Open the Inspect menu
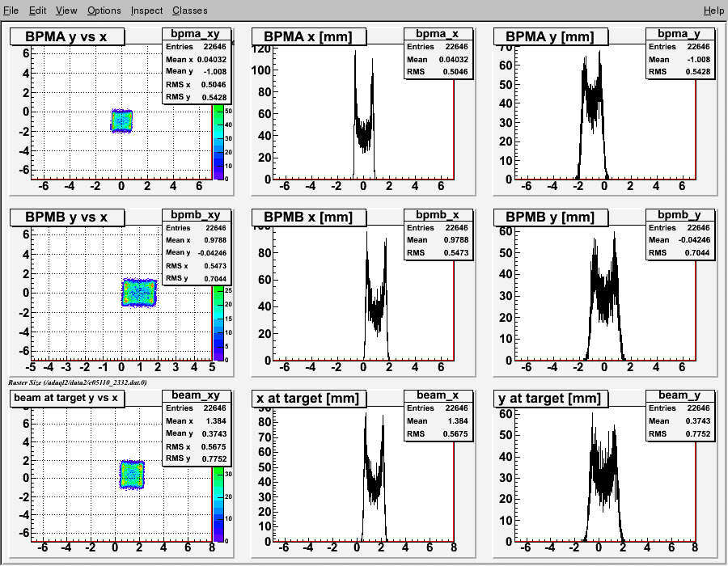The height and width of the screenshot is (566, 728). point(146,11)
